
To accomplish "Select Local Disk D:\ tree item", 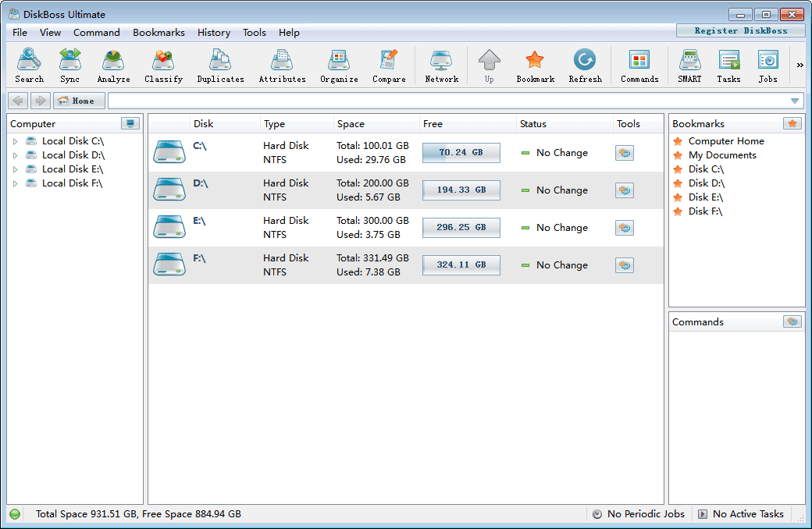I will point(73,154).
